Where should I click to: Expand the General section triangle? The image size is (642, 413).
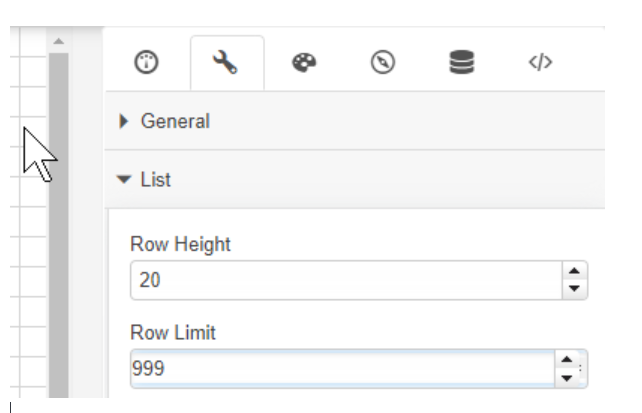pos(124,121)
